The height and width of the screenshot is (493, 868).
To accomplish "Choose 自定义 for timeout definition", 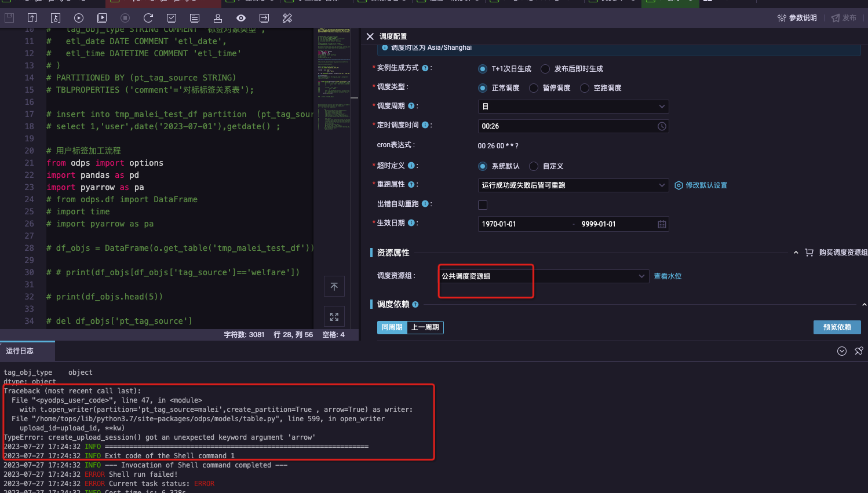I will (x=534, y=166).
